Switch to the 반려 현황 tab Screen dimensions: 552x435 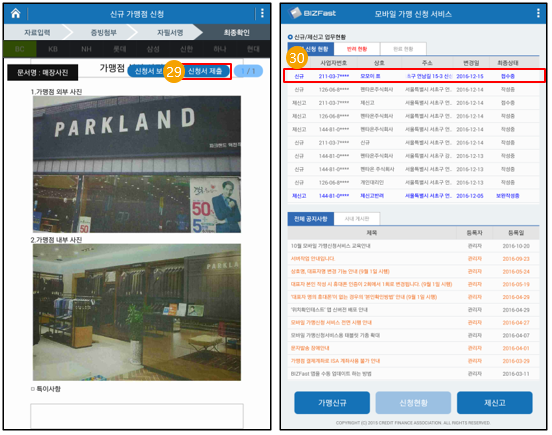(x=357, y=49)
